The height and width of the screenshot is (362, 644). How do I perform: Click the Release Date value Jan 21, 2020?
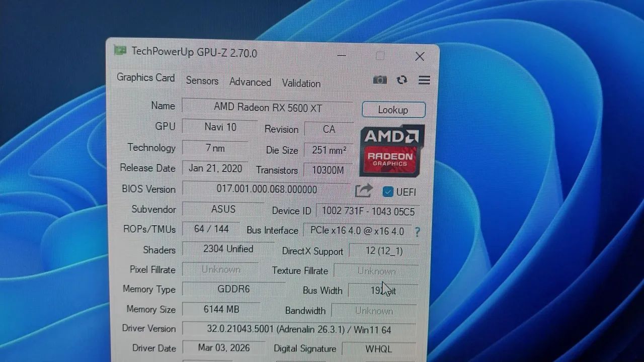(x=215, y=168)
